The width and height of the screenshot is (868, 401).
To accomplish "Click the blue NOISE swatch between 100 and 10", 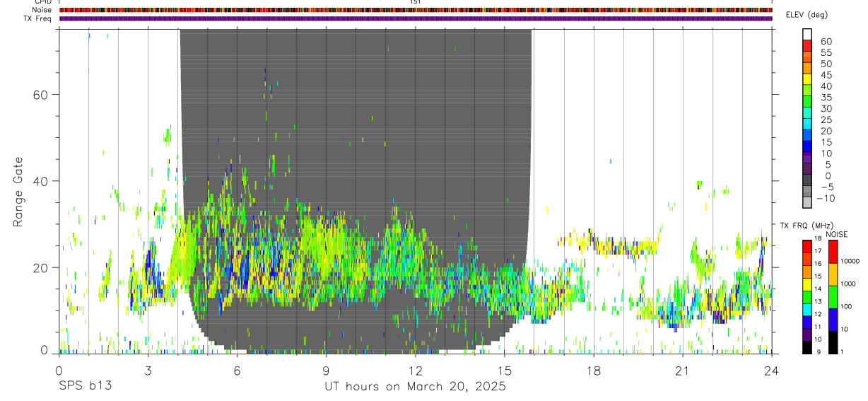I will tap(833, 320).
